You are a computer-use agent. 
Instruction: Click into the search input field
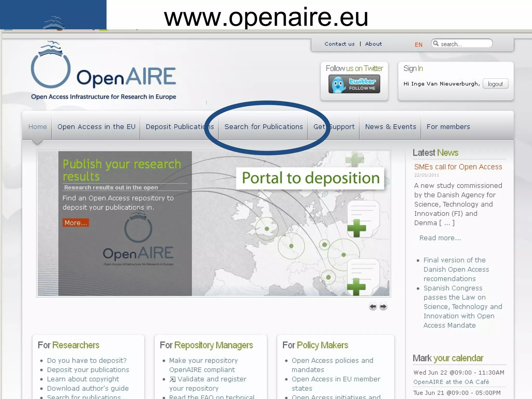click(x=462, y=43)
